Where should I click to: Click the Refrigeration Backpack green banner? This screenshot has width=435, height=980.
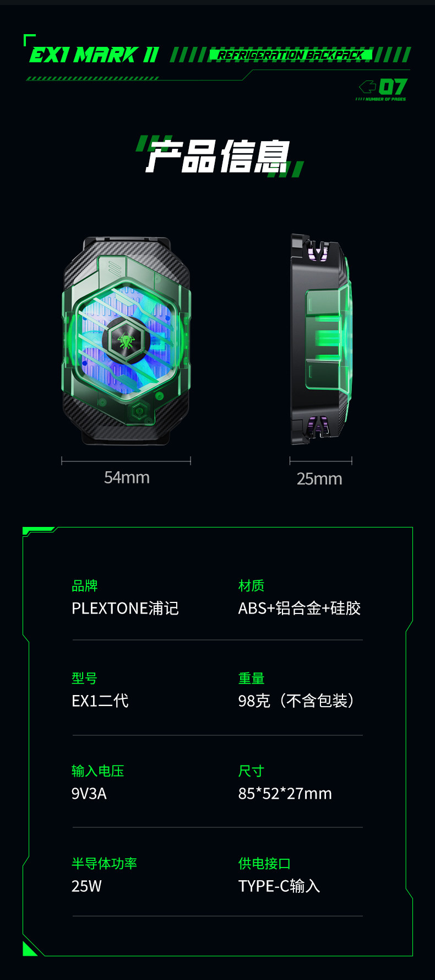pyautogui.click(x=291, y=55)
